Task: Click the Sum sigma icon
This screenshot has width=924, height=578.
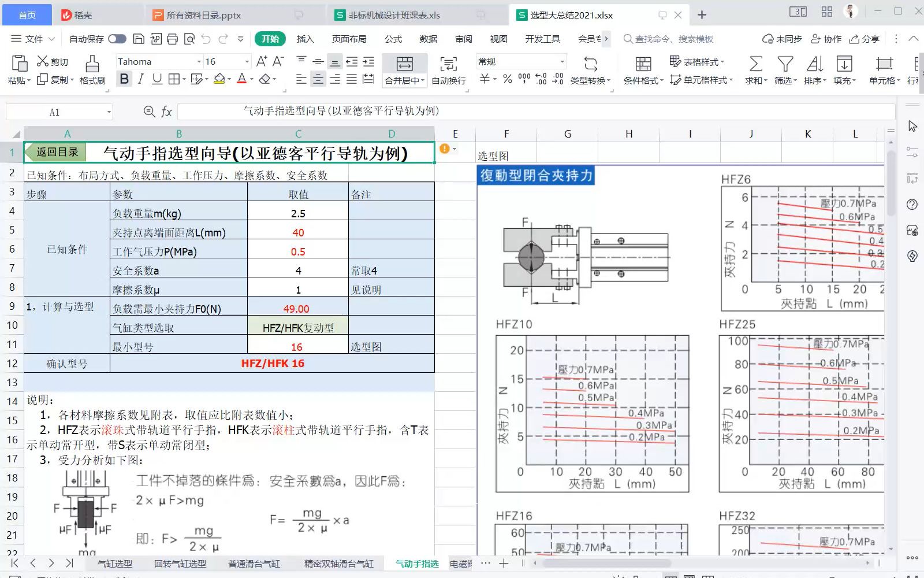Action: 755,64
